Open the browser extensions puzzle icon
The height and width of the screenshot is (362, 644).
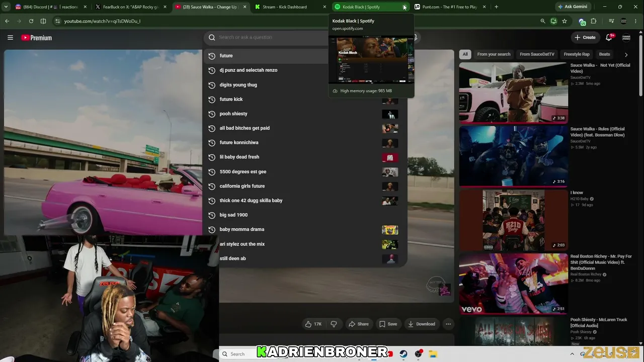[594, 21]
